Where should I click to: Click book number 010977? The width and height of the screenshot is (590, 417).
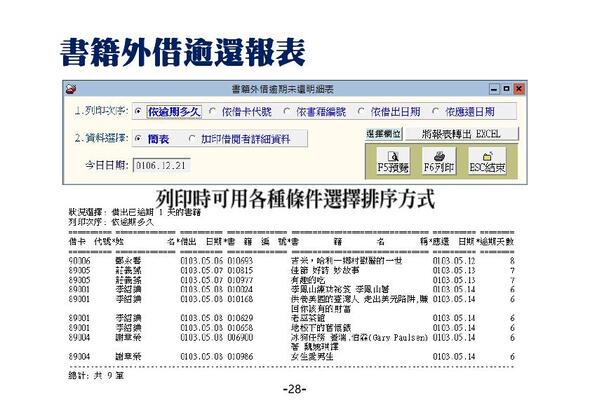pyautogui.click(x=240, y=280)
